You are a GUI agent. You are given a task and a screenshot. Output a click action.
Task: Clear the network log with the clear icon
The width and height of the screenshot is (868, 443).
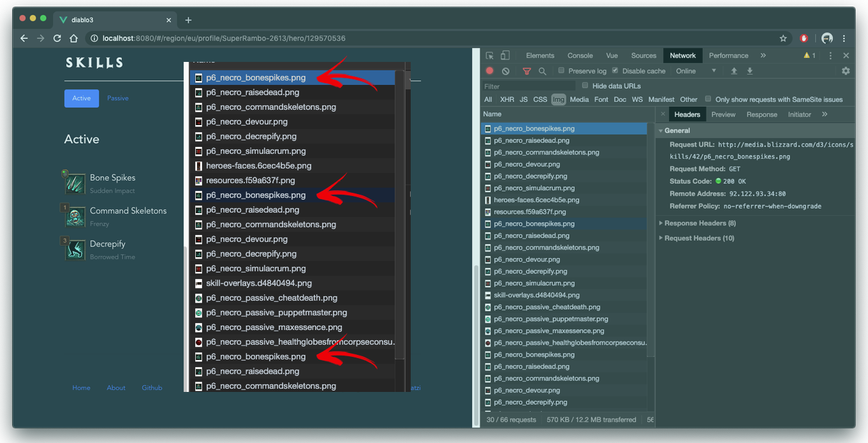pos(506,71)
